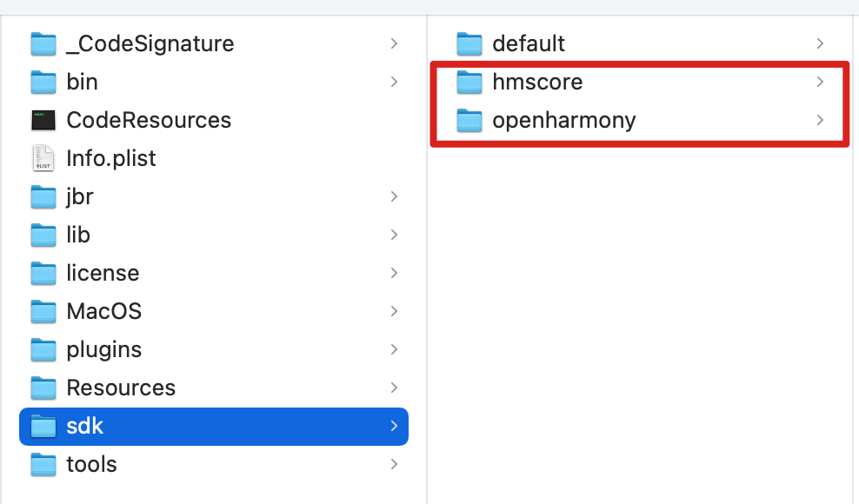Select the tools folder name

(91, 464)
